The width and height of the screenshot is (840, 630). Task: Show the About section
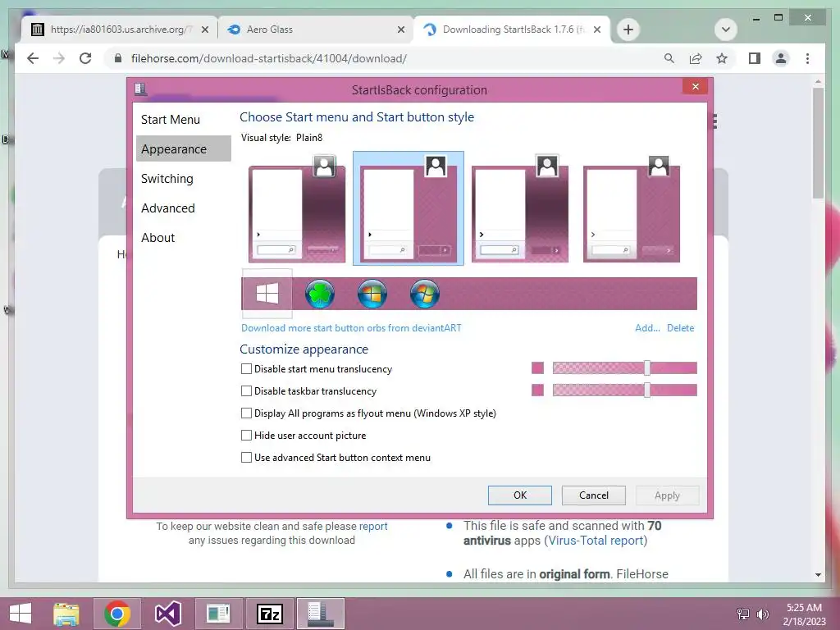click(x=183, y=237)
